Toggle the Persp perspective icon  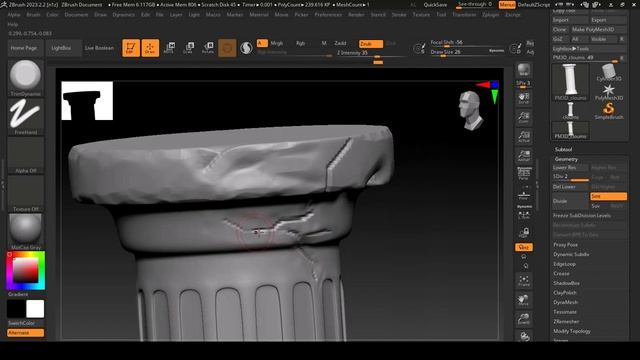pos(524,173)
